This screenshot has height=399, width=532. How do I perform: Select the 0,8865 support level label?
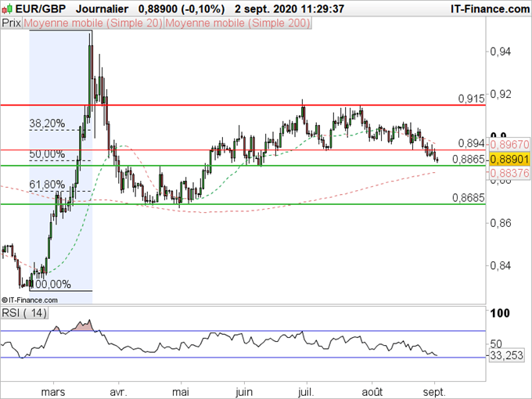coord(469,159)
